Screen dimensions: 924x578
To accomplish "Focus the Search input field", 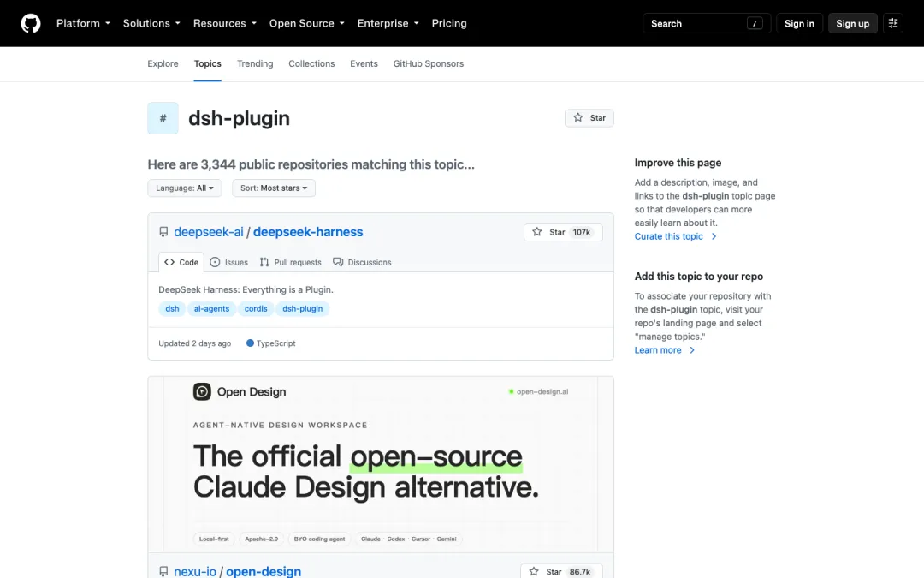I will (x=707, y=24).
